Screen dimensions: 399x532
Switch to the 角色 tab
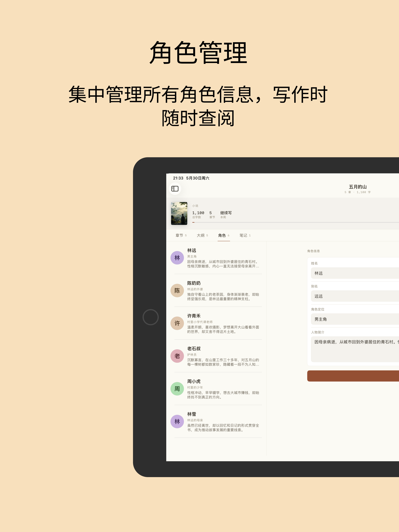224,235
